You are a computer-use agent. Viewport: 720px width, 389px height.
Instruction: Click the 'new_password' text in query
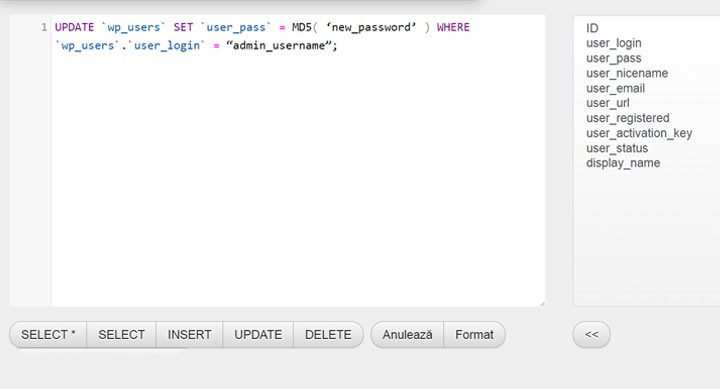tap(371, 28)
